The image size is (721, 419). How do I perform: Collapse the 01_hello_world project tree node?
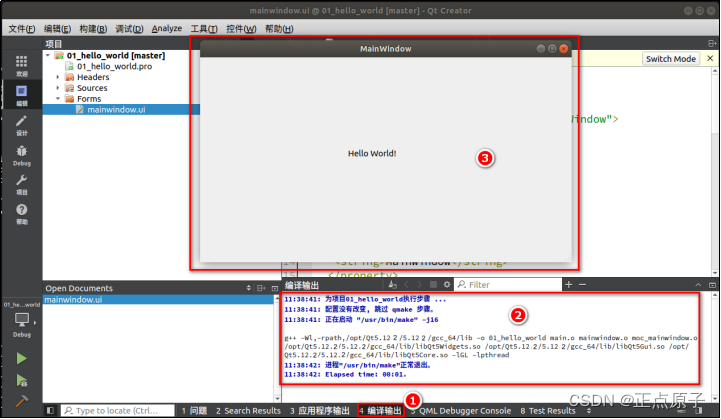(48, 55)
